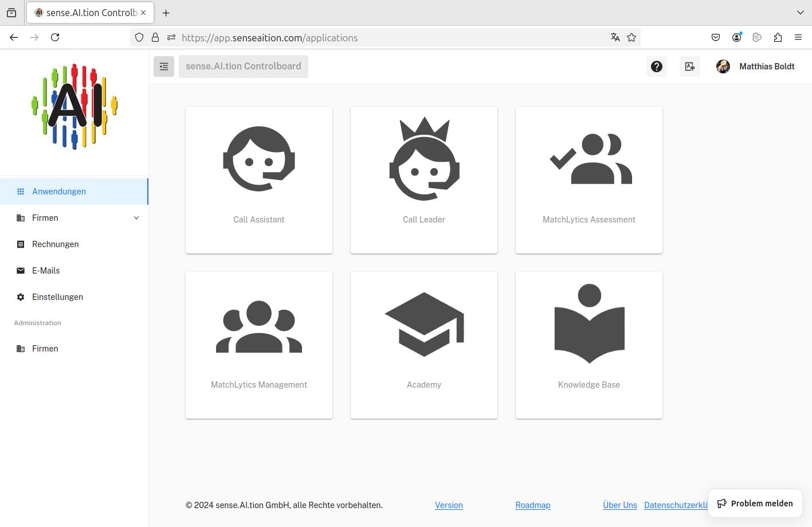
Task: Expand the Firmen submenu chevron
Action: tap(136, 218)
